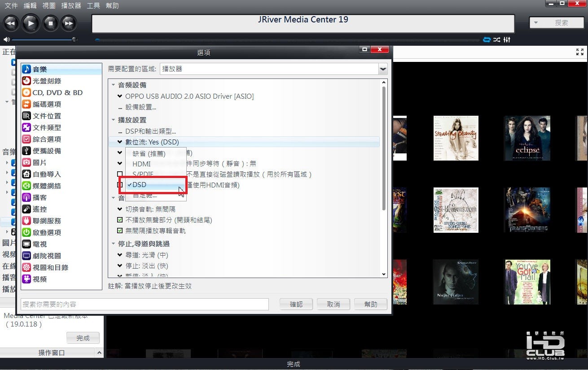The height and width of the screenshot is (370, 588).
Task: Open the 播放器 menu in menu bar
Action: [x=71, y=6]
